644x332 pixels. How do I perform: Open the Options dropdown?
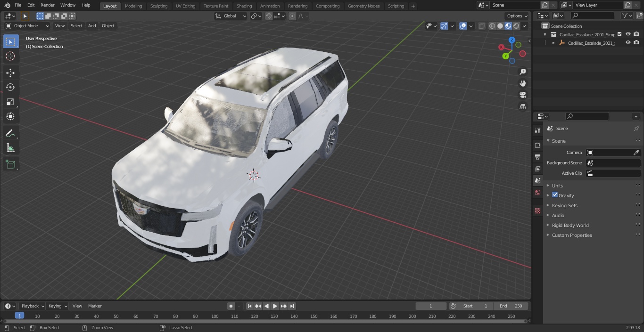coord(517,16)
